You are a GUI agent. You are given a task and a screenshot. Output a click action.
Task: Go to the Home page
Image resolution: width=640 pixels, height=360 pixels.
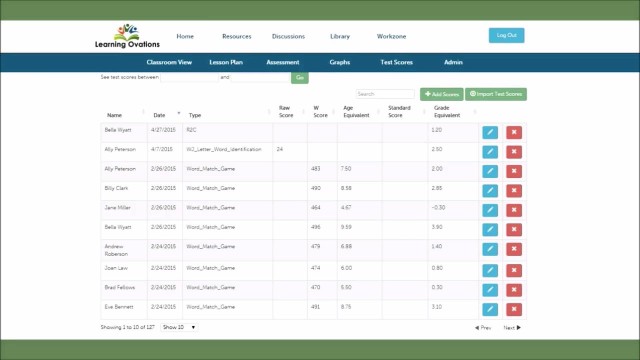click(x=185, y=36)
